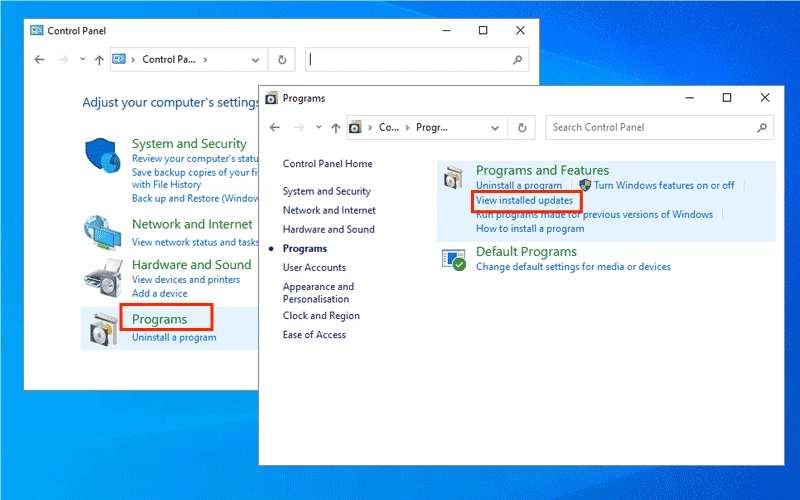This screenshot has height=500, width=800.
Task: Click the search magnifier in Programs window
Action: click(x=762, y=128)
